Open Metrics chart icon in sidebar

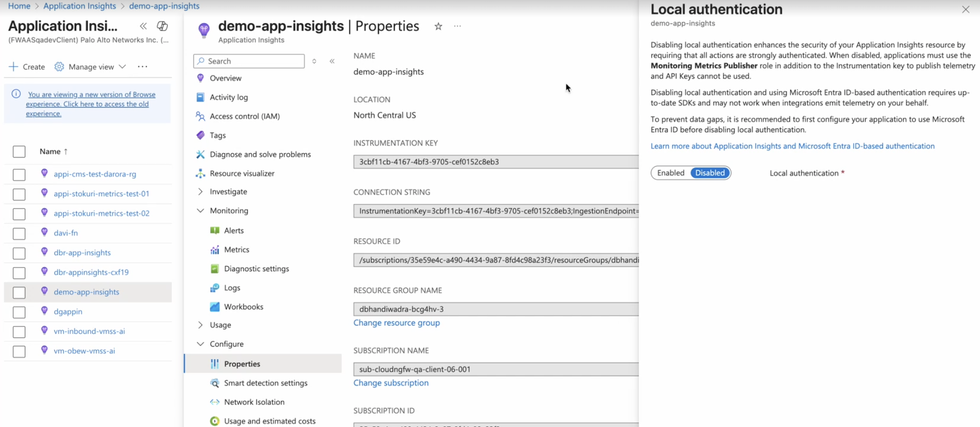coord(215,250)
